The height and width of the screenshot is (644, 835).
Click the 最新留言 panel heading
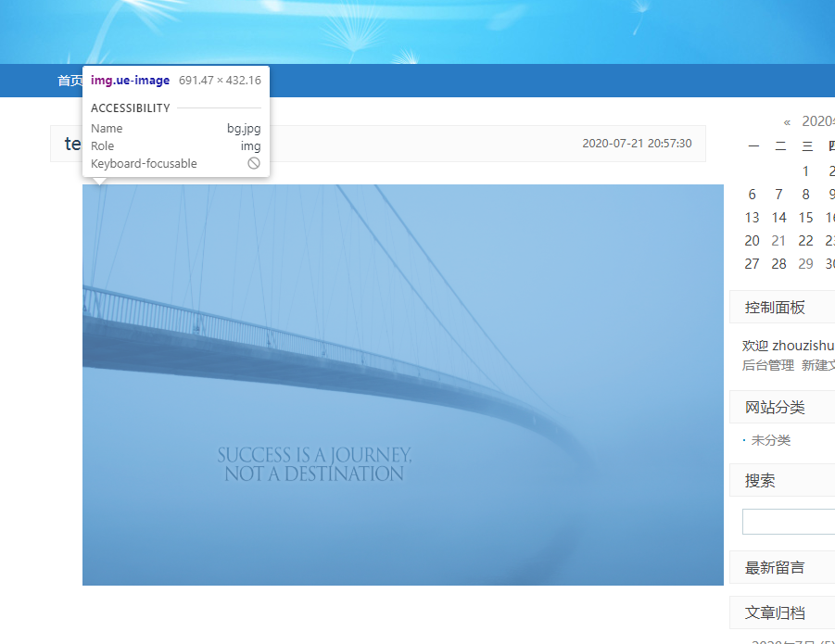(774, 568)
